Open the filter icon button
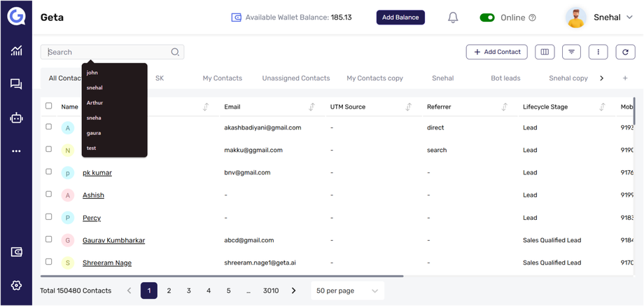This screenshot has height=306, width=644. tap(571, 52)
